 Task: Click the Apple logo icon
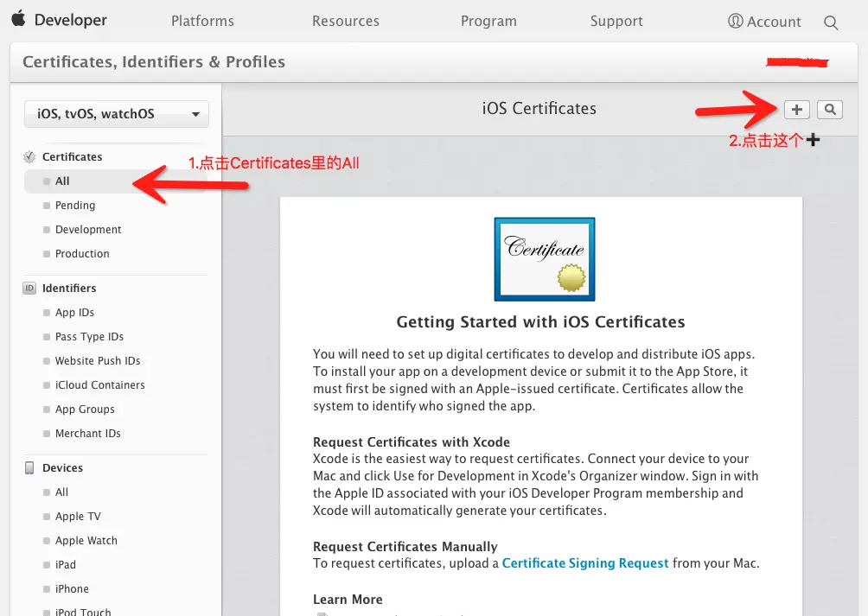pyautogui.click(x=19, y=18)
